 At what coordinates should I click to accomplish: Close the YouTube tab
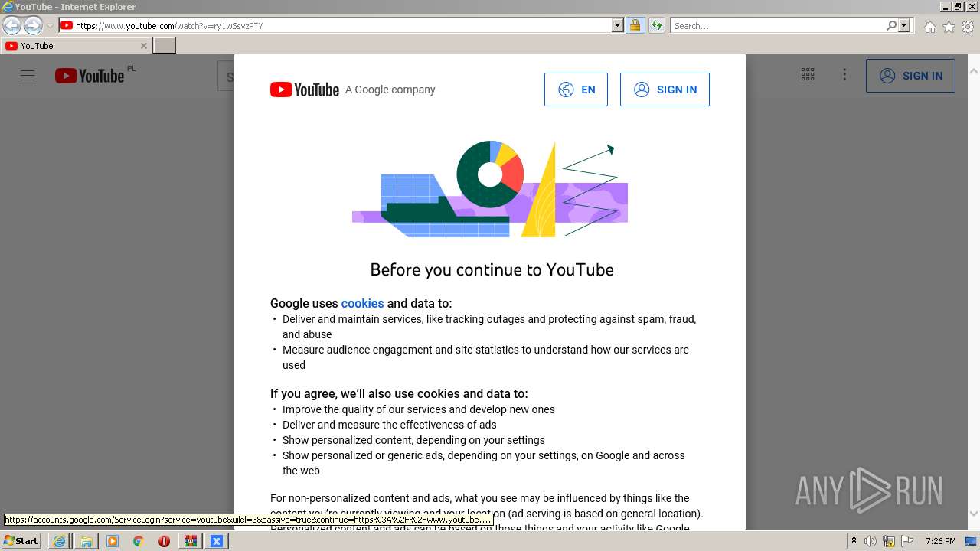[143, 46]
